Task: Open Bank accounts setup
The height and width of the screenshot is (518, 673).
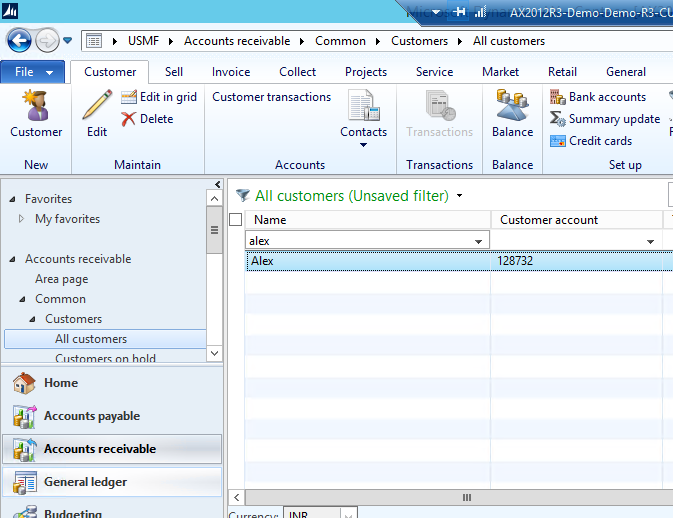Action: point(598,97)
